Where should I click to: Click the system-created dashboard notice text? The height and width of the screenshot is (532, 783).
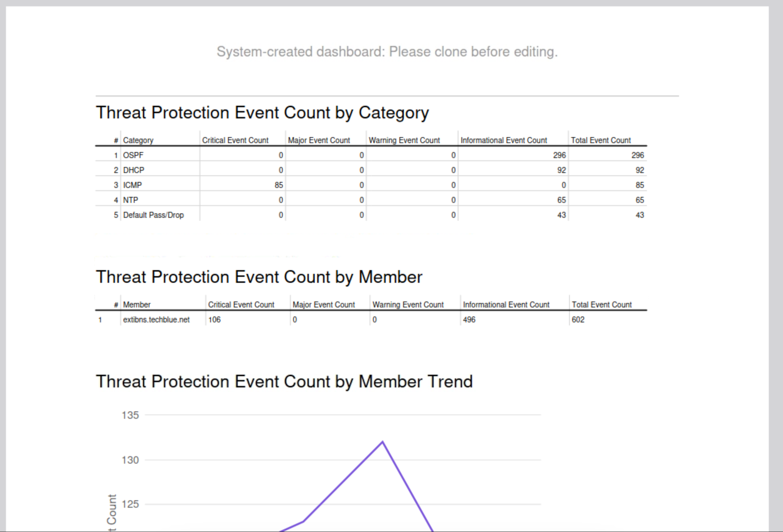[387, 52]
